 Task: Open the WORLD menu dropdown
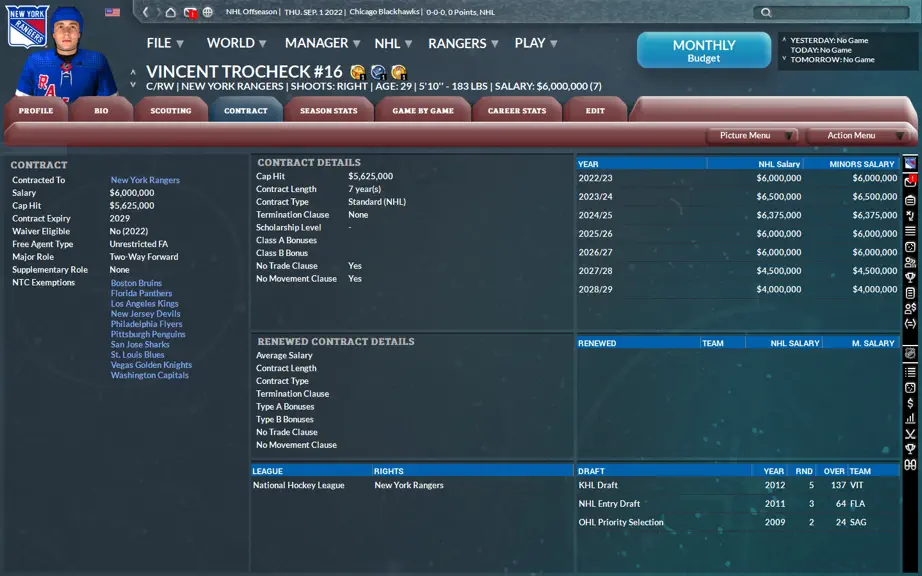(x=236, y=43)
